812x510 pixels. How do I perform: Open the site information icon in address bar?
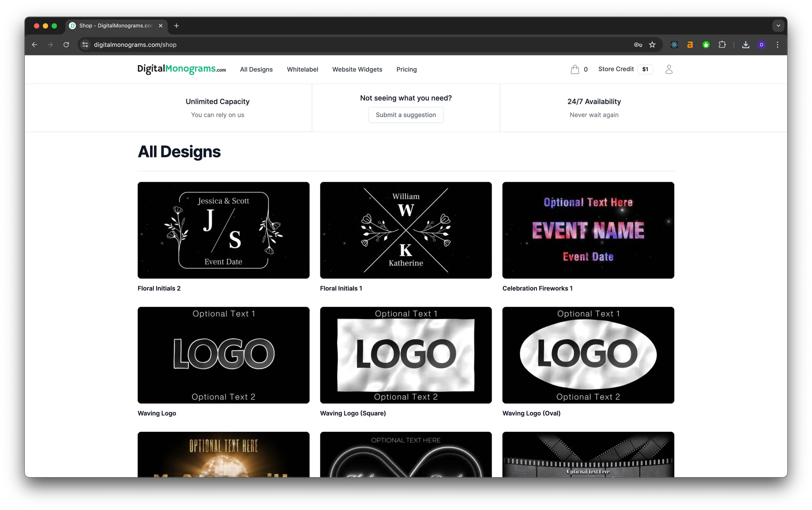click(x=85, y=44)
